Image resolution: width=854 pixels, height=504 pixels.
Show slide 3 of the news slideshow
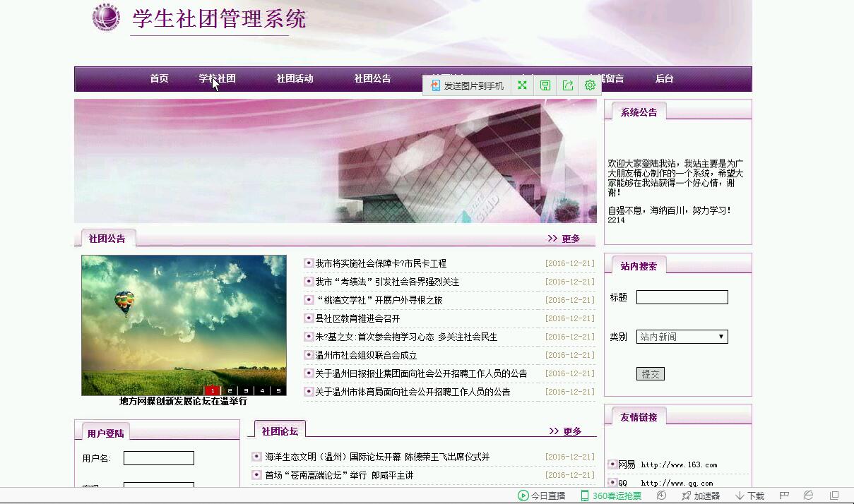pos(246,390)
